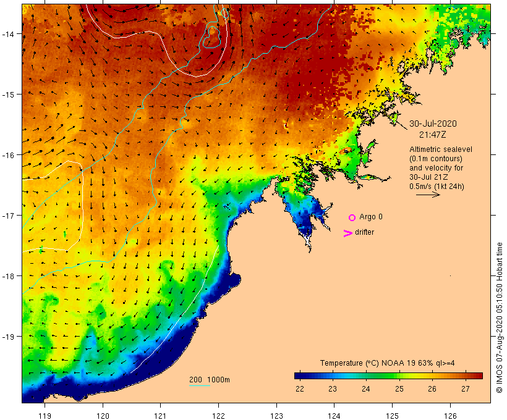Click the magenta Argo float circle icon
Image resolution: width=507 pixels, height=420 pixels.
(352, 217)
